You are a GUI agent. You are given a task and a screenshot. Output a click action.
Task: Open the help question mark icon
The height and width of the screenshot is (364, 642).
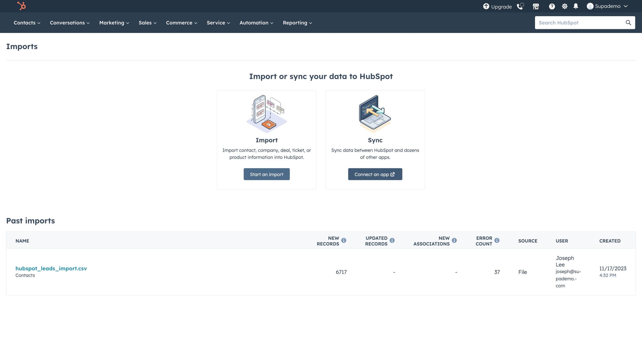point(552,6)
